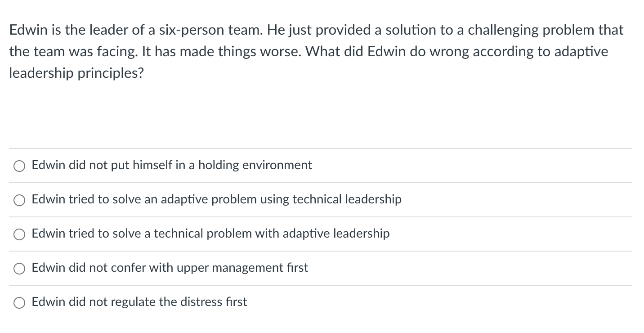Click the last answer option text
Screen dimensions: 644x333
[139, 302]
